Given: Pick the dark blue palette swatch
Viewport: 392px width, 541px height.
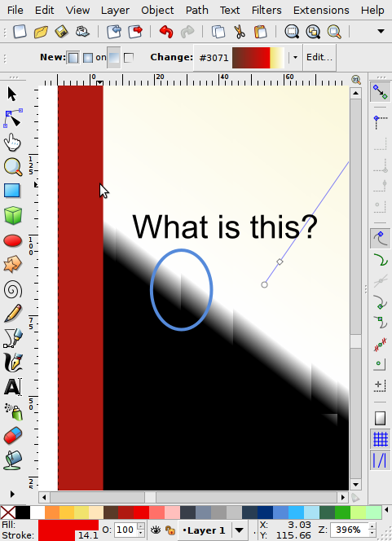Looking at the screenshot, I should pyautogui.click(x=266, y=512).
